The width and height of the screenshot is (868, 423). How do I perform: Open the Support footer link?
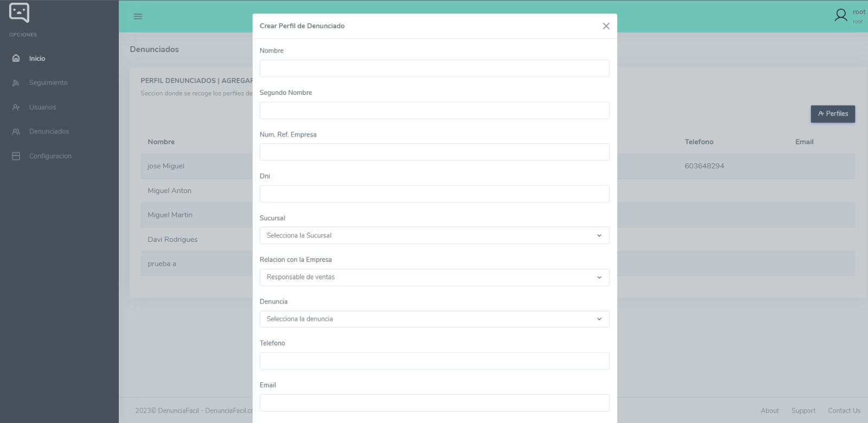pyautogui.click(x=803, y=411)
